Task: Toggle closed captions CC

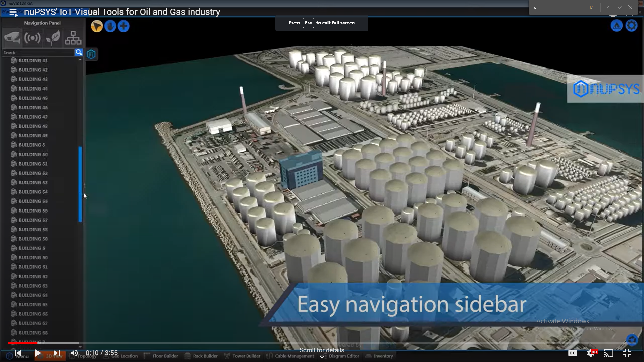Action: tap(573, 353)
